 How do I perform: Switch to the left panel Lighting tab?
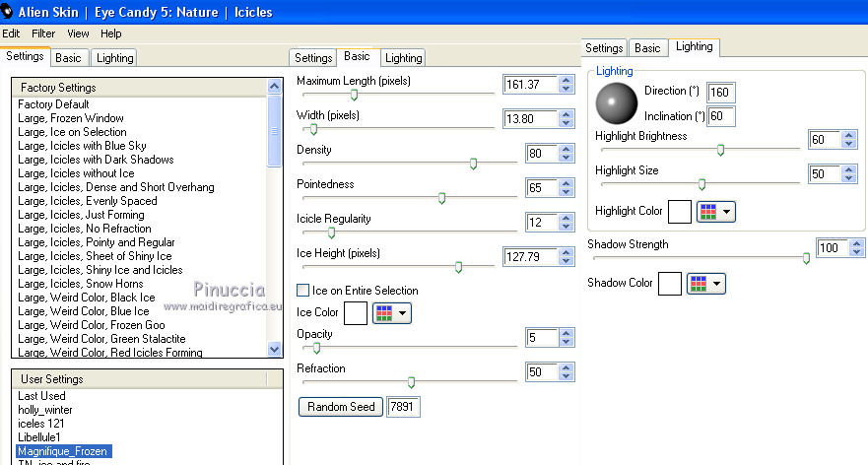pos(114,57)
